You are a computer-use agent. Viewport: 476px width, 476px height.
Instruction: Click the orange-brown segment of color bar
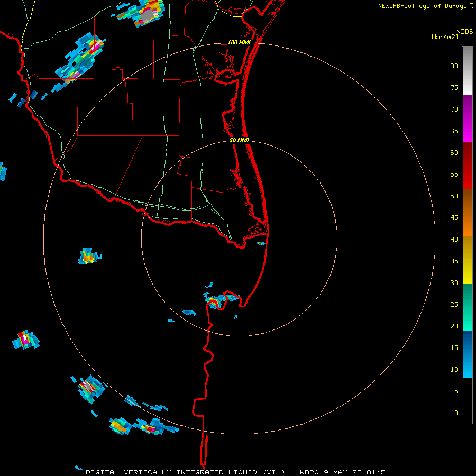467,213
